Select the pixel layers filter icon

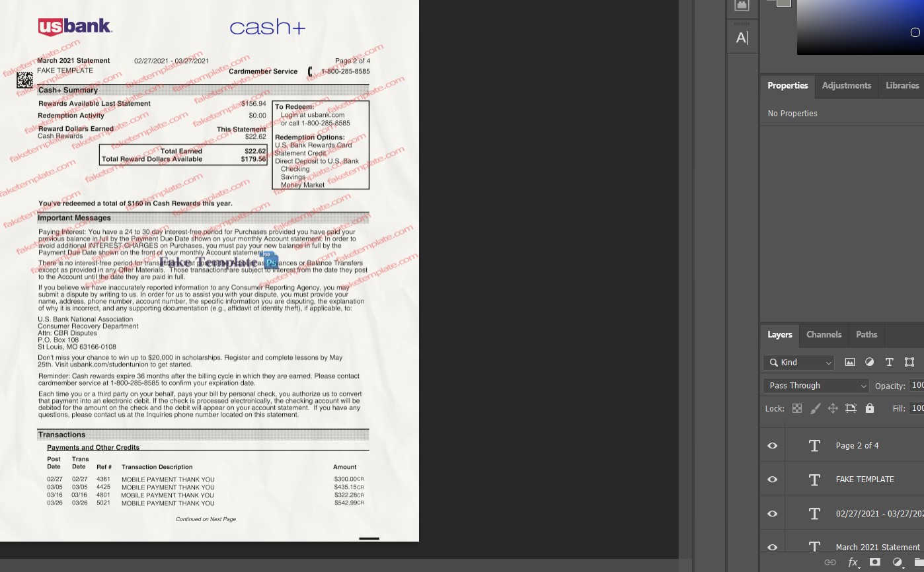850,362
